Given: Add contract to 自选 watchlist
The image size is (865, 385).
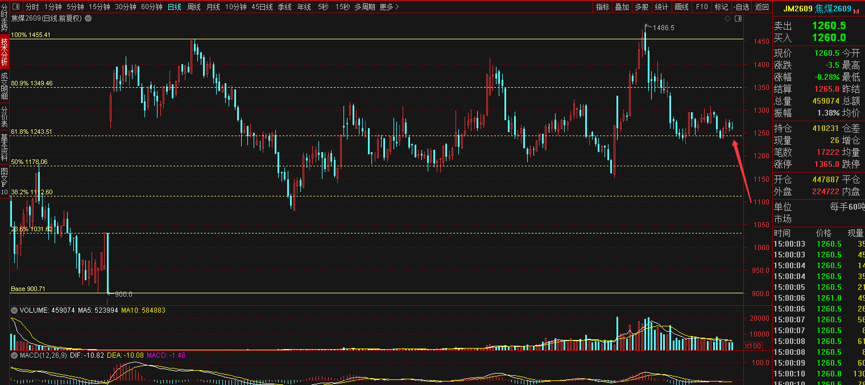Looking at the screenshot, I should (x=741, y=7).
